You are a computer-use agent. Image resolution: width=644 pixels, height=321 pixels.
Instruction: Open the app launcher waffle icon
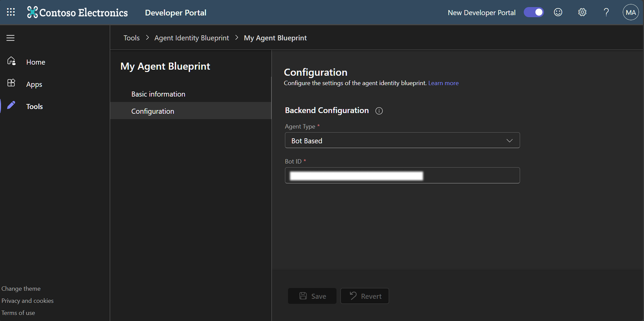(x=11, y=12)
